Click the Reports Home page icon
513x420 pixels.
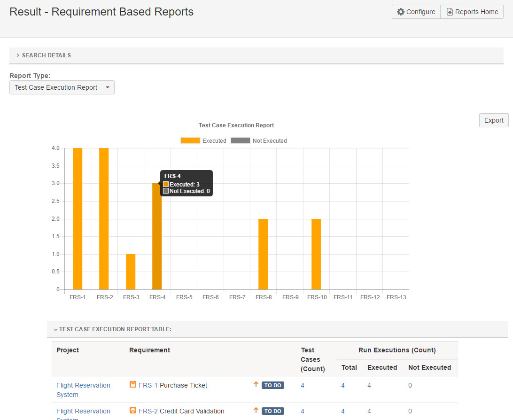coord(450,12)
